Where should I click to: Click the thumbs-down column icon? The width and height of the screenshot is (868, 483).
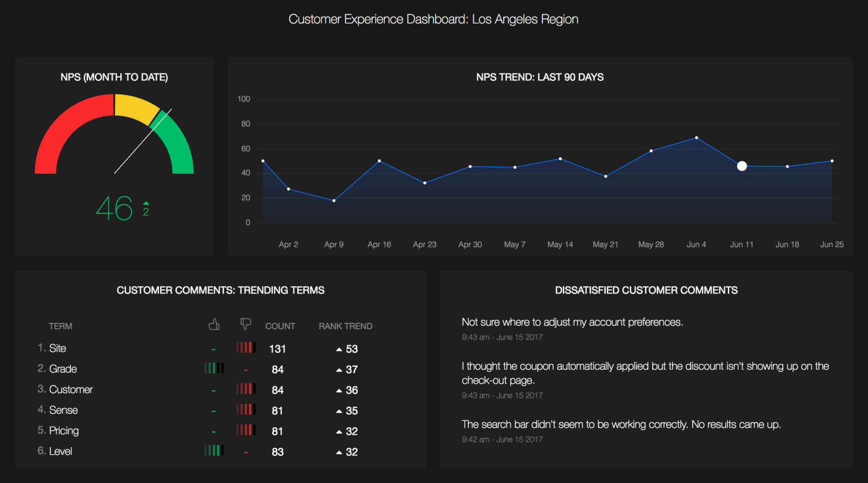pyautogui.click(x=245, y=323)
